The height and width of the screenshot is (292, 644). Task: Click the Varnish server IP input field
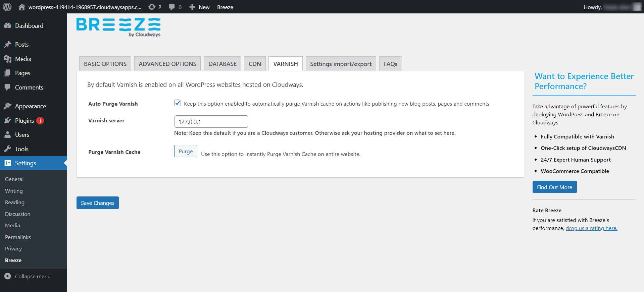pos(211,122)
